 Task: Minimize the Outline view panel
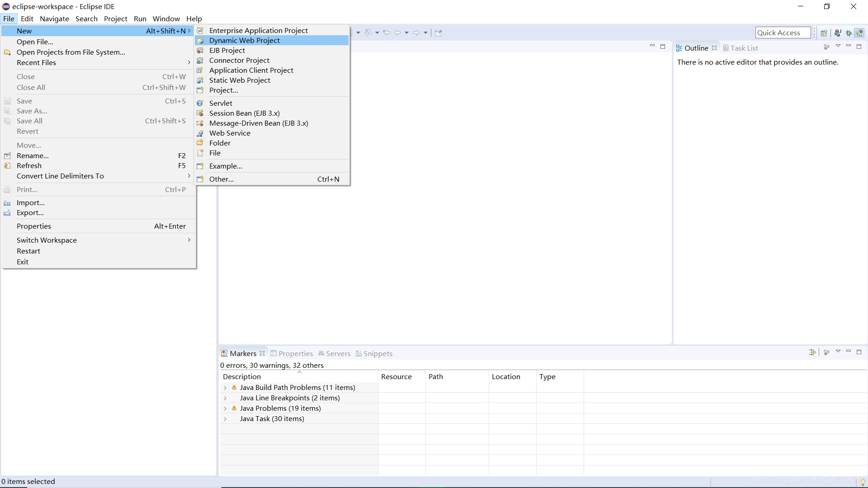(x=849, y=46)
